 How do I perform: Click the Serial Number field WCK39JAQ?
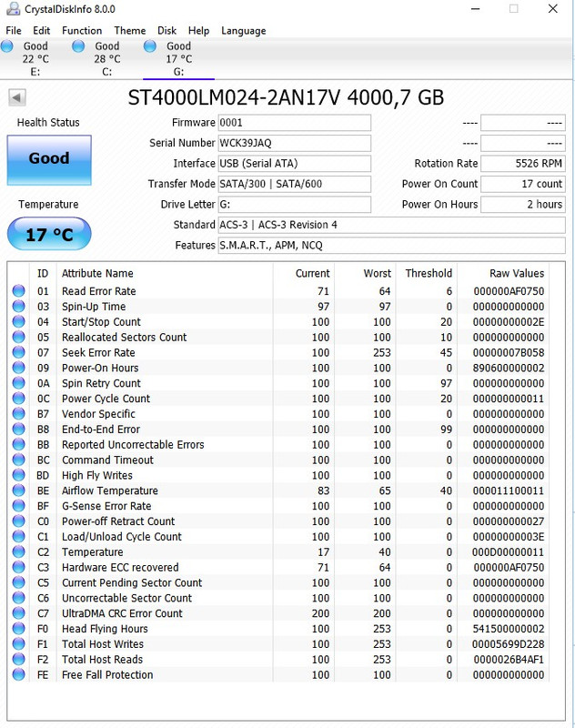[294, 143]
